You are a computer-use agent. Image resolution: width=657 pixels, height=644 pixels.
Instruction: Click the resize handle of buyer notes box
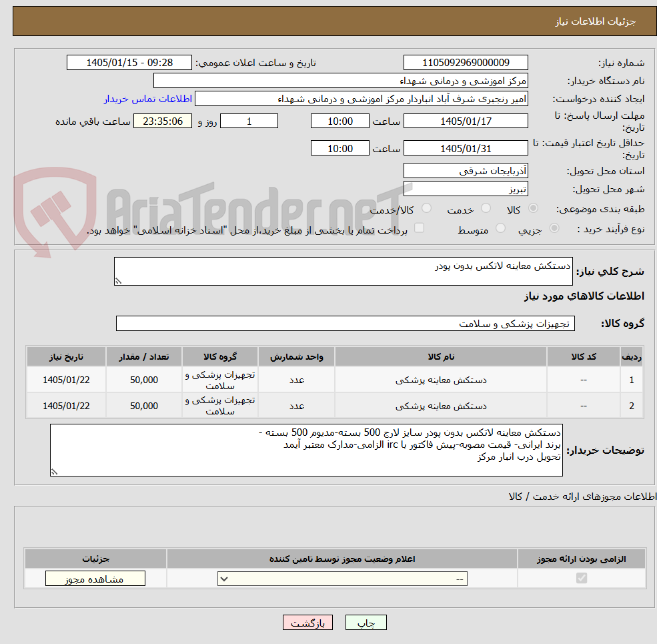[54, 472]
